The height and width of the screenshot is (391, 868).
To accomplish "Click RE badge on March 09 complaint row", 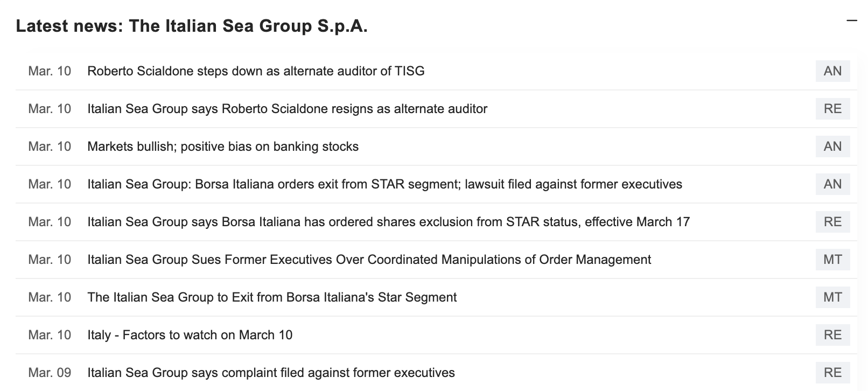I will click(x=832, y=373).
